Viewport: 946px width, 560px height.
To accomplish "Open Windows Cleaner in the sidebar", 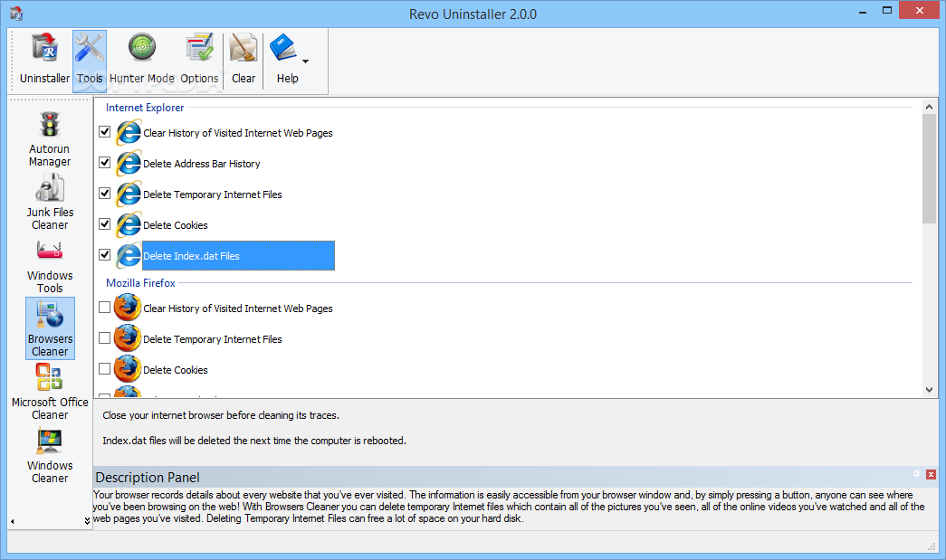I will click(x=50, y=455).
